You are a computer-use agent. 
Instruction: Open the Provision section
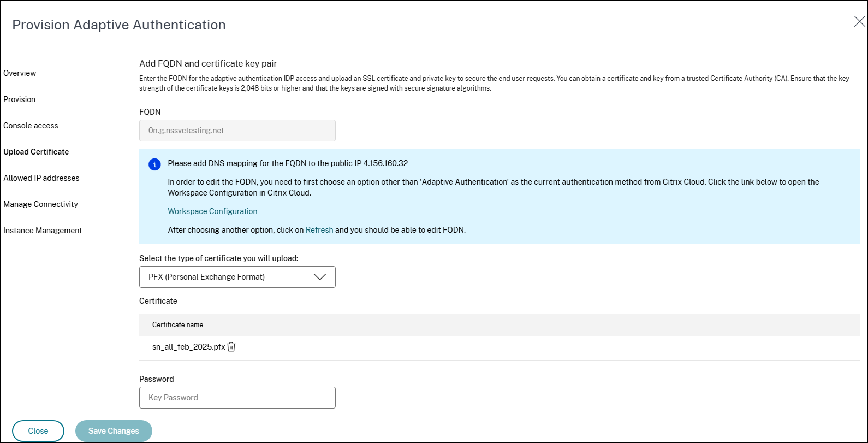(x=19, y=99)
